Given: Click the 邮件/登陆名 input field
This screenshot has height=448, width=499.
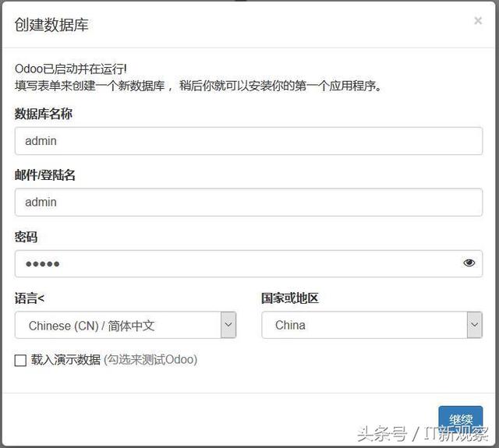Looking at the screenshot, I should click(x=249, y=203).
